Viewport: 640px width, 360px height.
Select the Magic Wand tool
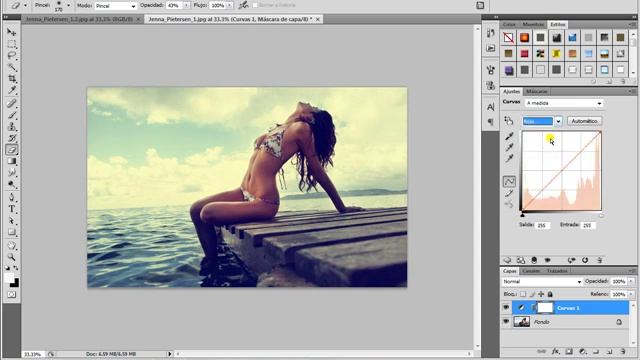[12, 67]
